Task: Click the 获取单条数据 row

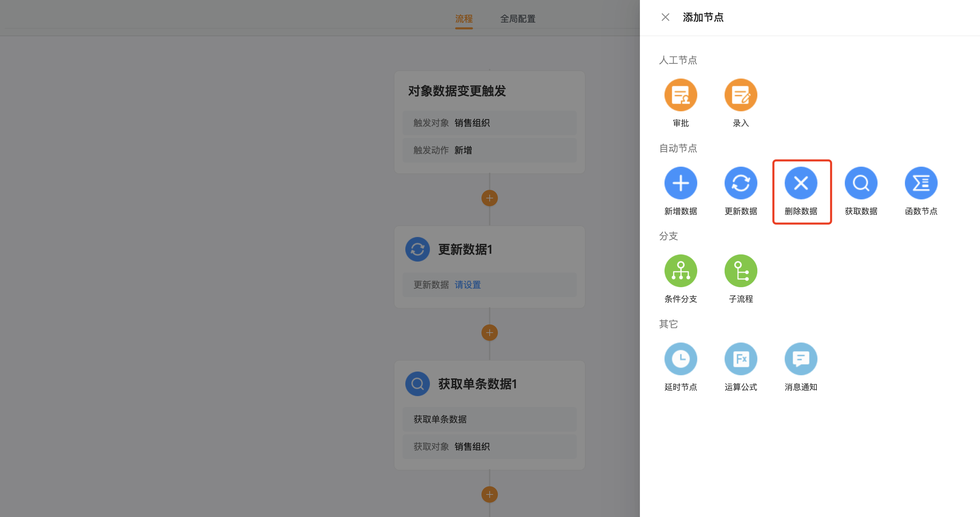Action: 489,419
